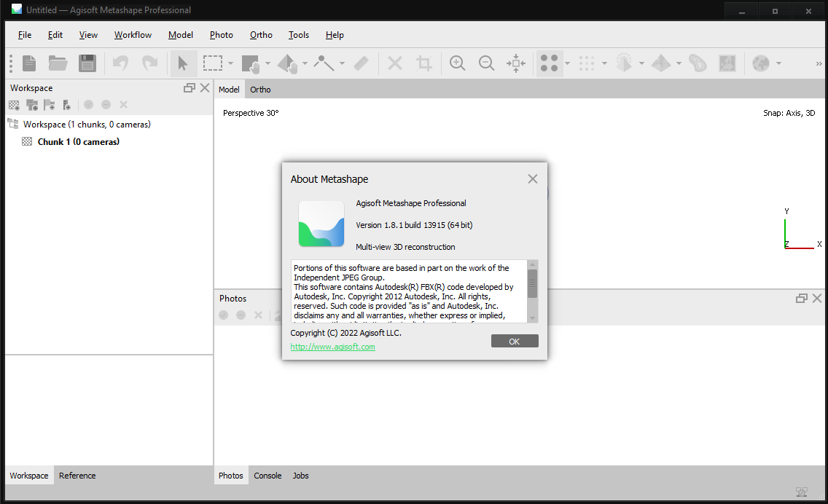Select the Navigation arrow tool
The width and height of the screenshot is (828, 504).
coord(183,63)
